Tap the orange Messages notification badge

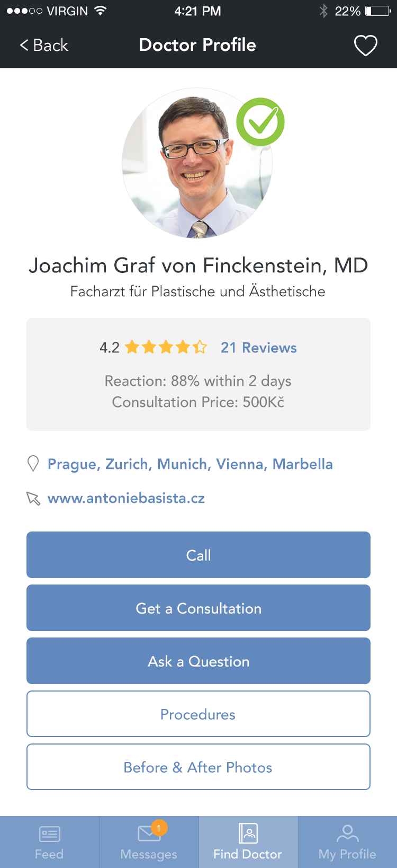click(159, 828)
